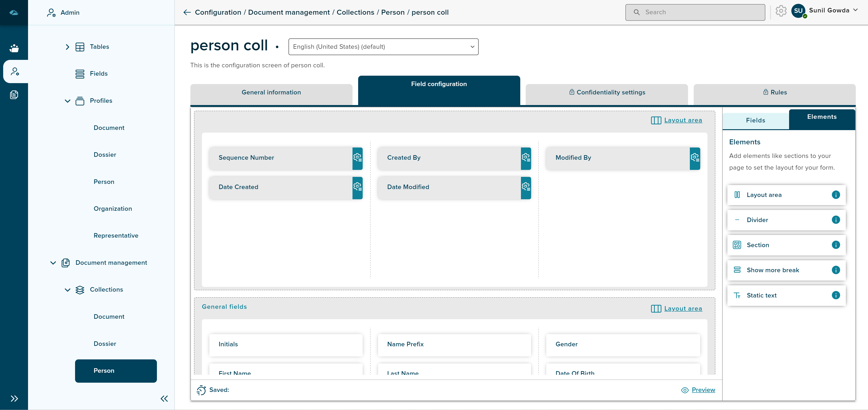Go back using the breadcrumb arrow

(187, 12)
